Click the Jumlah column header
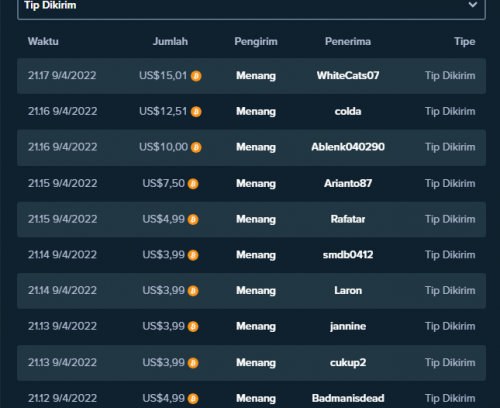The width and height of the screenshot is (500, 408). 170,41
